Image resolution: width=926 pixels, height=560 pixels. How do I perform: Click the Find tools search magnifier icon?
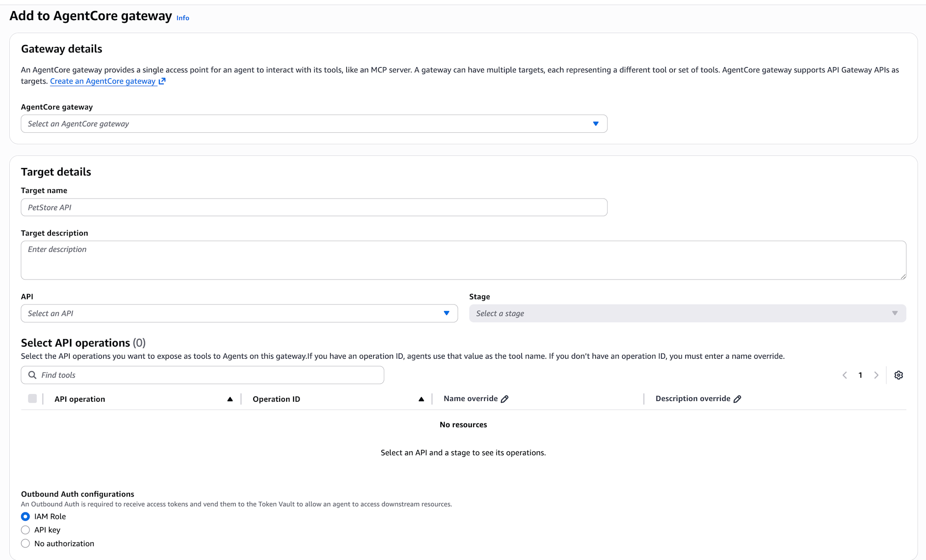point(32,375)
